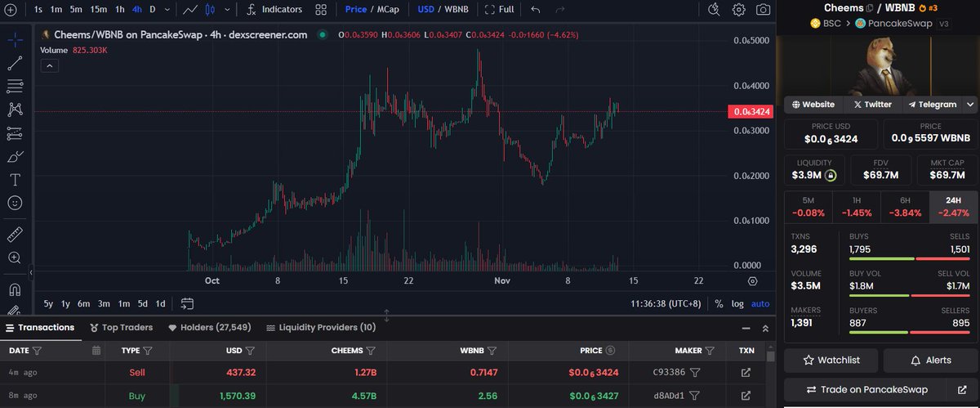
Task: Toggle log scale on price axis
Action: pos(737,303)
